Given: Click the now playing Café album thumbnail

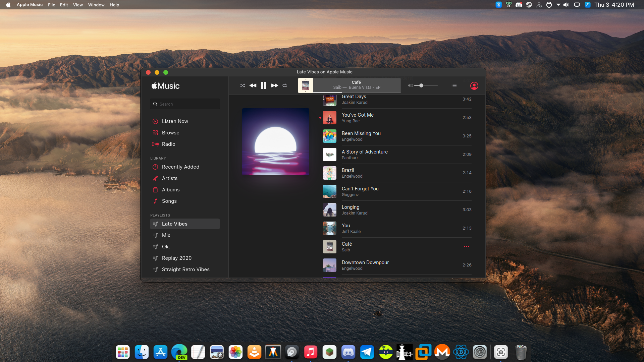Looking at the screenshot, I should [306, 85].
